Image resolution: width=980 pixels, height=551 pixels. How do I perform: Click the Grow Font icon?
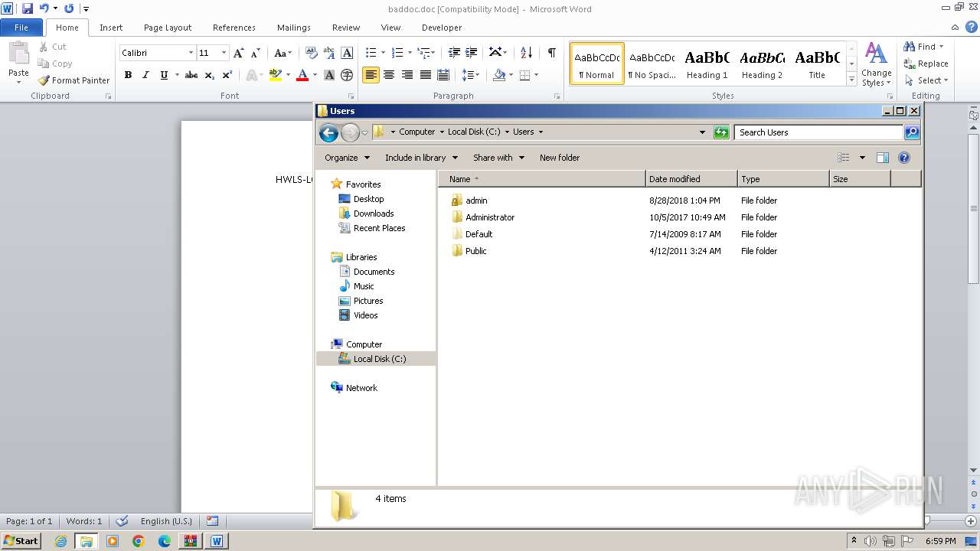coord(239,53)
